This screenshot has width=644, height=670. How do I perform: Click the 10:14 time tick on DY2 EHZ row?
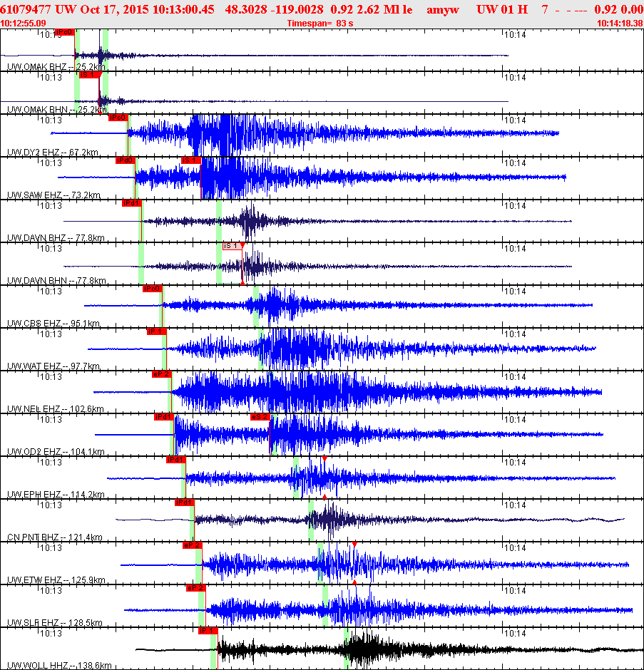pyautogui.click(x=515, y=120)
